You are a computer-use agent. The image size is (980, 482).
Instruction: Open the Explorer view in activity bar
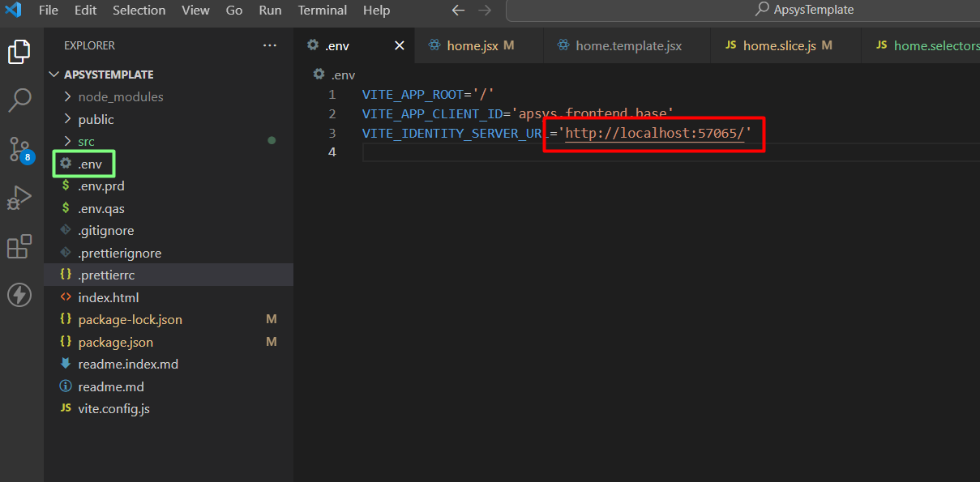pos(19,52)
